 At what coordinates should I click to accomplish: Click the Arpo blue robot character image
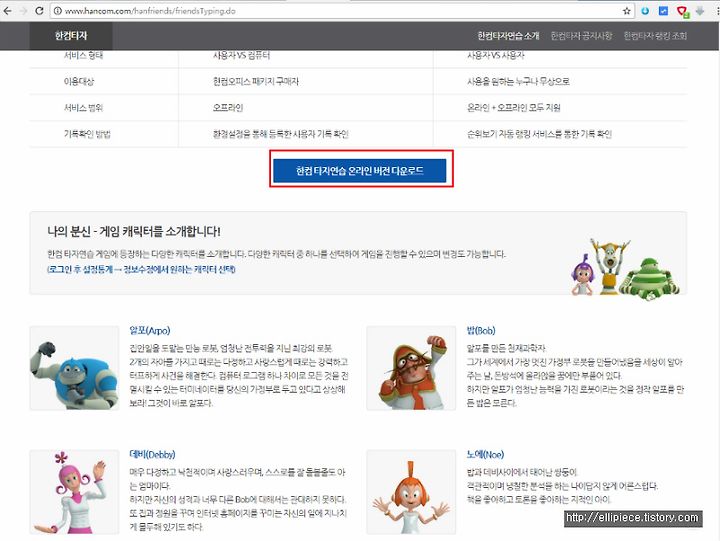click(x=74, y=368)
